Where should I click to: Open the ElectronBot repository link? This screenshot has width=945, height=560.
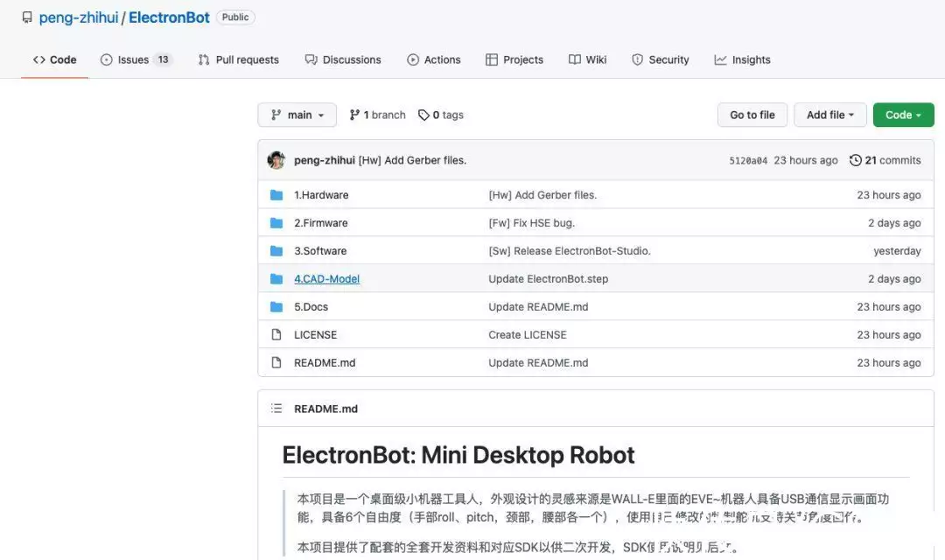point(169,17)
